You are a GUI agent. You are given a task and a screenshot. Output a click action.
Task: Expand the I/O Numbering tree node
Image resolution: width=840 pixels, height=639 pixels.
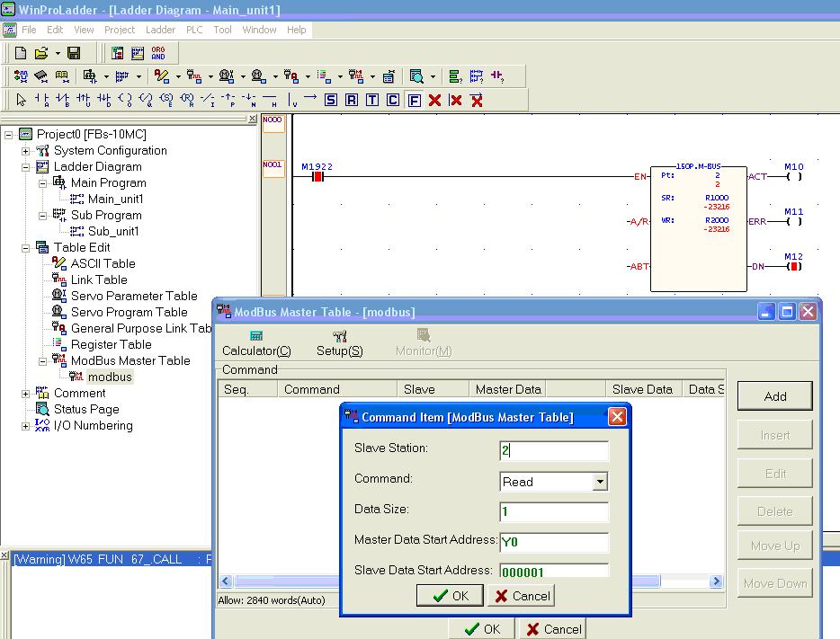[25, 426]
